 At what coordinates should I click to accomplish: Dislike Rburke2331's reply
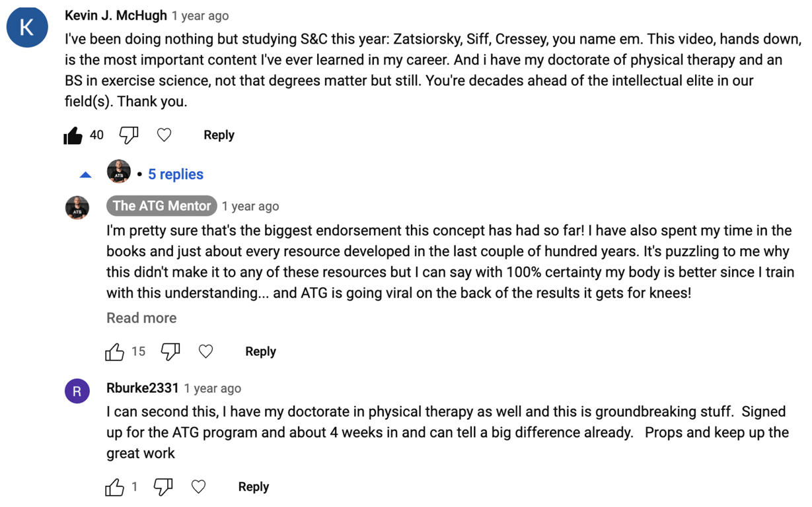coord(163,487)
